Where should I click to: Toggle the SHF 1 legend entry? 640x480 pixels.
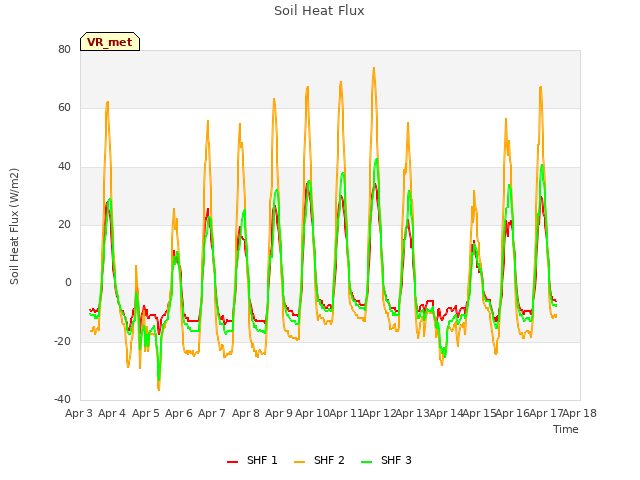click(252, 460)
